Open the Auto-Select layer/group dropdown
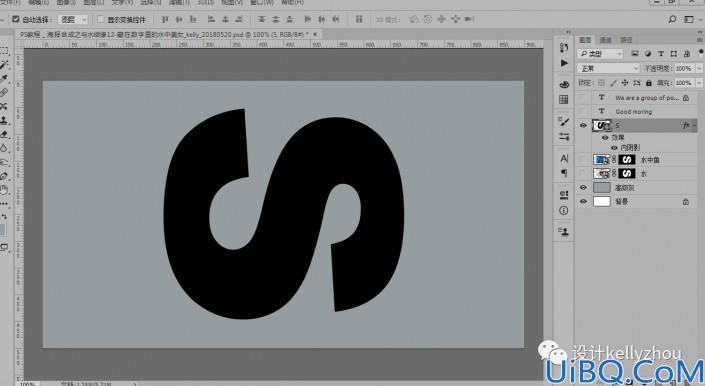 pyautogui.click(x=73, y=19)
